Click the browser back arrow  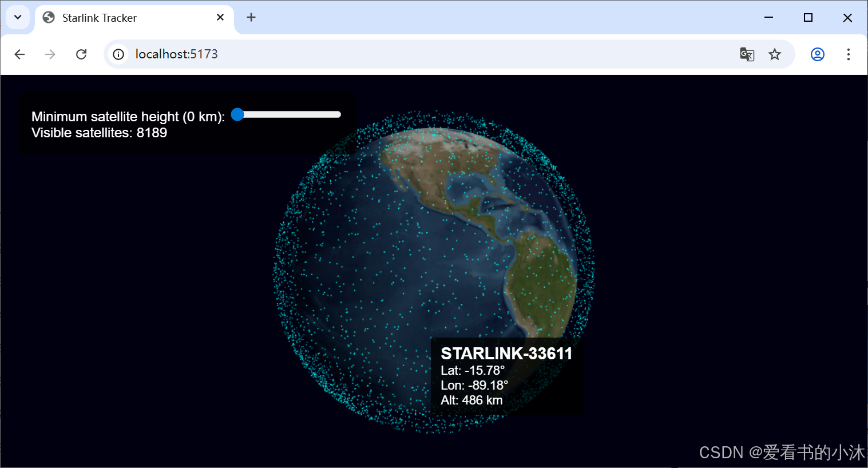pos(19,54)
